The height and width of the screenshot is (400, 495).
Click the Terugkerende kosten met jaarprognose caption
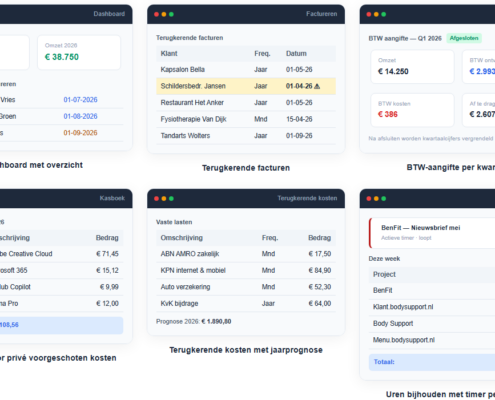[246, 350]
